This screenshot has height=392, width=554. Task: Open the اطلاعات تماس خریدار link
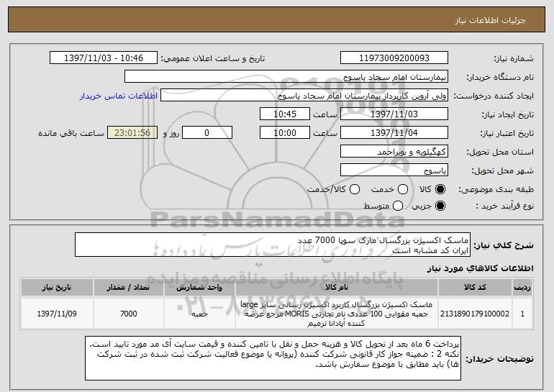tap(119, 96)
